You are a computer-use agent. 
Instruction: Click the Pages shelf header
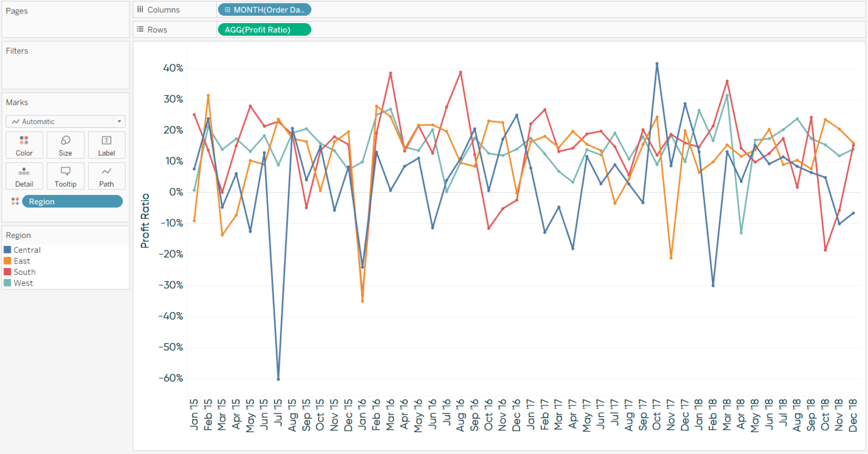pyautogui.click(x=17, y=10)
